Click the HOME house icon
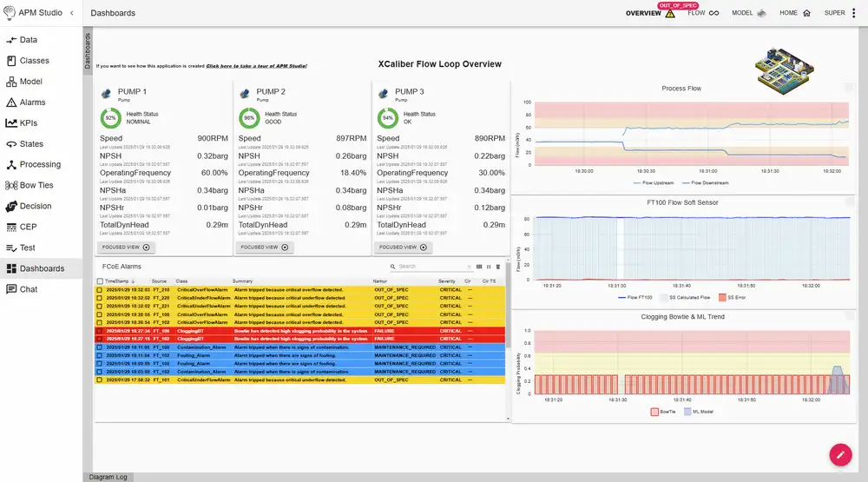This screenshot has height=482, width=868. pos(806,13)
